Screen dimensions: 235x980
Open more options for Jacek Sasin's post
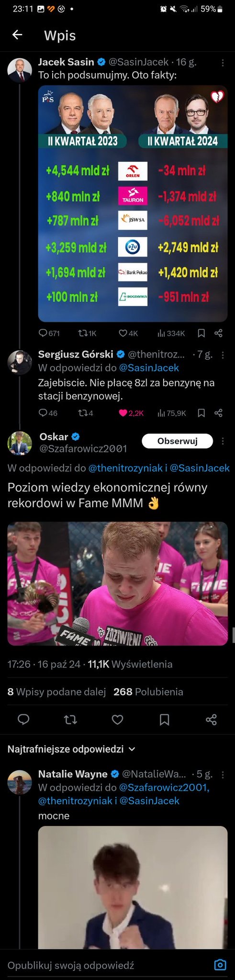[x=223, y=63]
